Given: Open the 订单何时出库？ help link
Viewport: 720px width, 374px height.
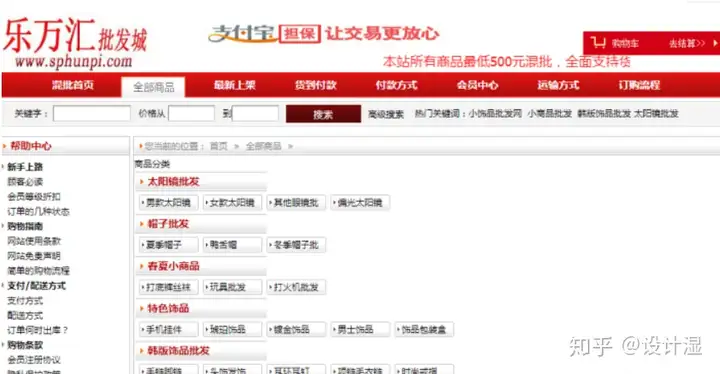Looking at the screenshot, I should tap(38, 330).
